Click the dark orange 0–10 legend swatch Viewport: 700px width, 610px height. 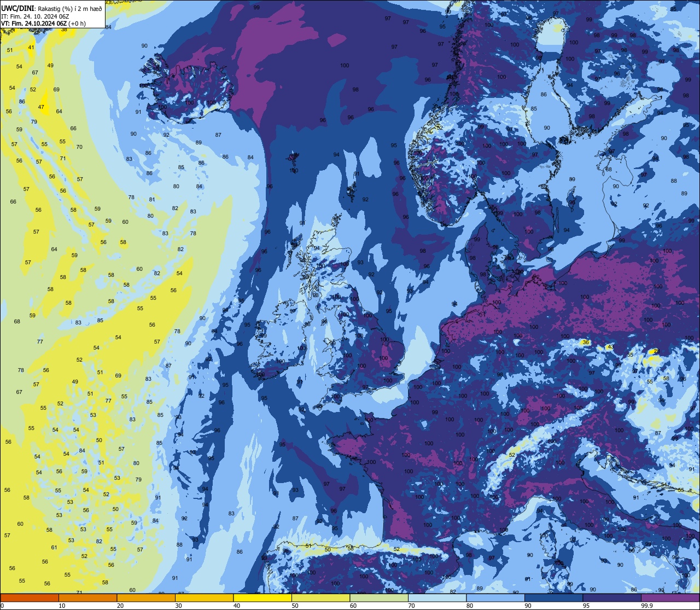click(x=30, y=598)
